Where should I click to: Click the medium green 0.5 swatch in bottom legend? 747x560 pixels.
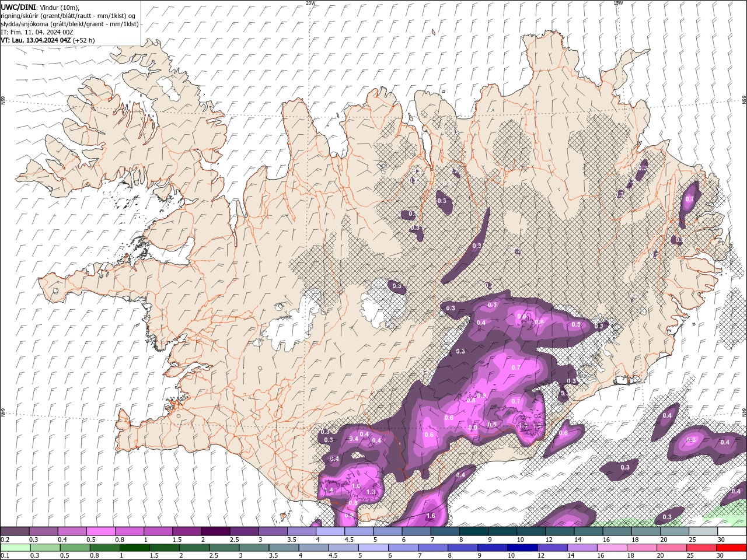74,548
